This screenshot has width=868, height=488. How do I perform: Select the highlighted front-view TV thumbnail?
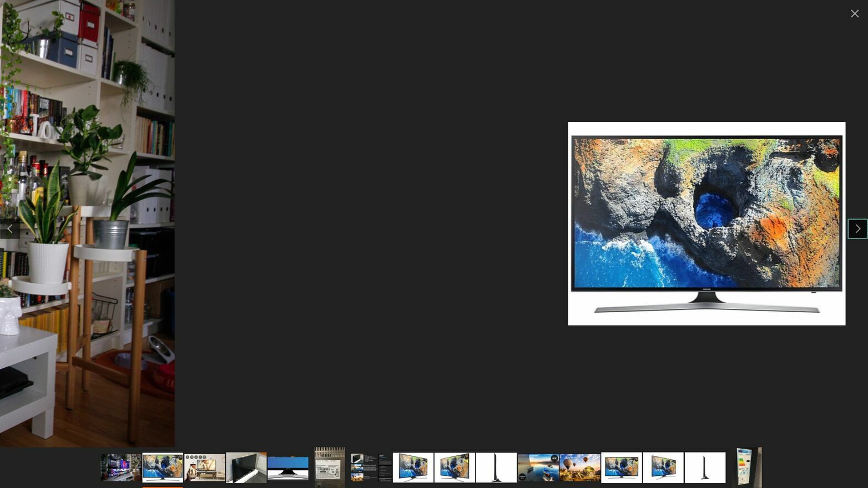point(163,467)
